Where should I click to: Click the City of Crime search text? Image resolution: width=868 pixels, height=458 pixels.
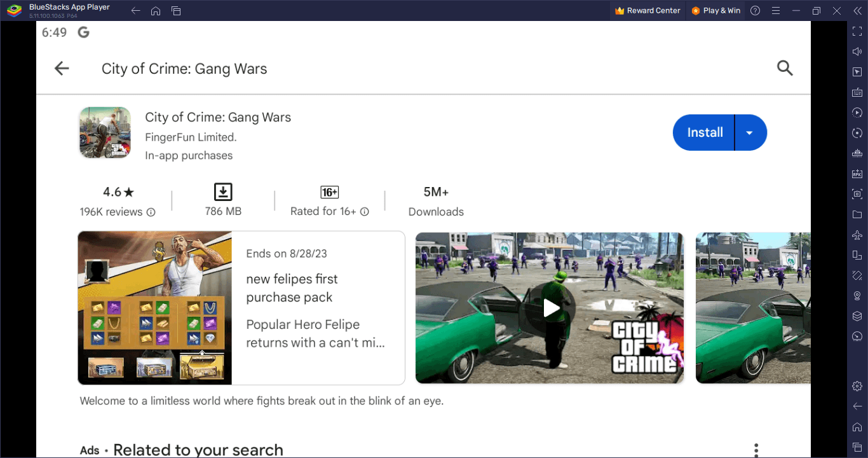(x=184, y=69)
